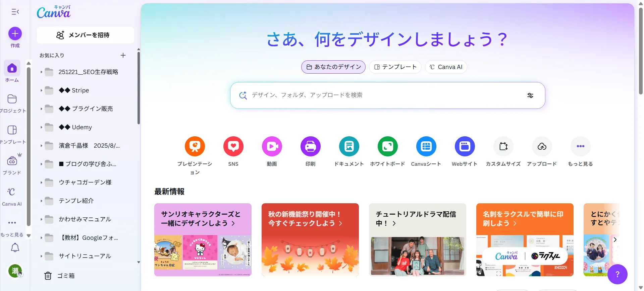Collapse the sidebar with the menu toggle icon

(x=15, y=12)
